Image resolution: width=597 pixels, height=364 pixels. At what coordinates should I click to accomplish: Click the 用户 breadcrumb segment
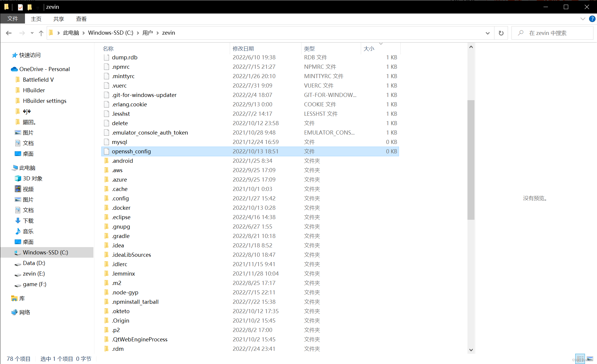(147, 33)
